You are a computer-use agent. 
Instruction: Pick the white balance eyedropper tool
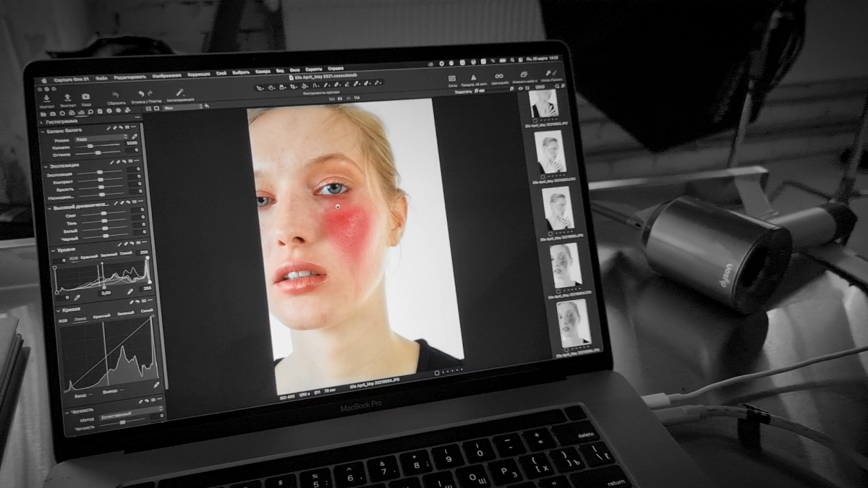pos(135,137)
